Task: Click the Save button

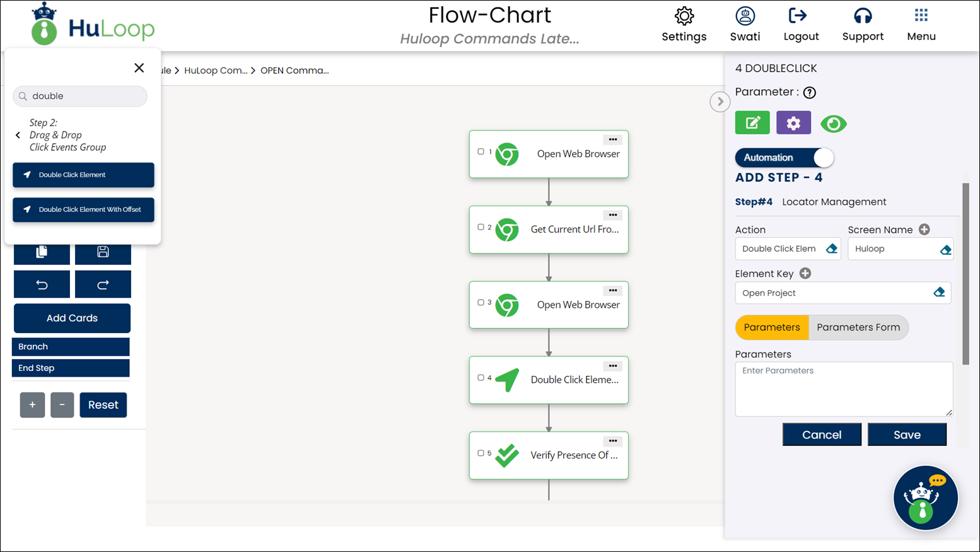Action: click(x=907, y=435)
